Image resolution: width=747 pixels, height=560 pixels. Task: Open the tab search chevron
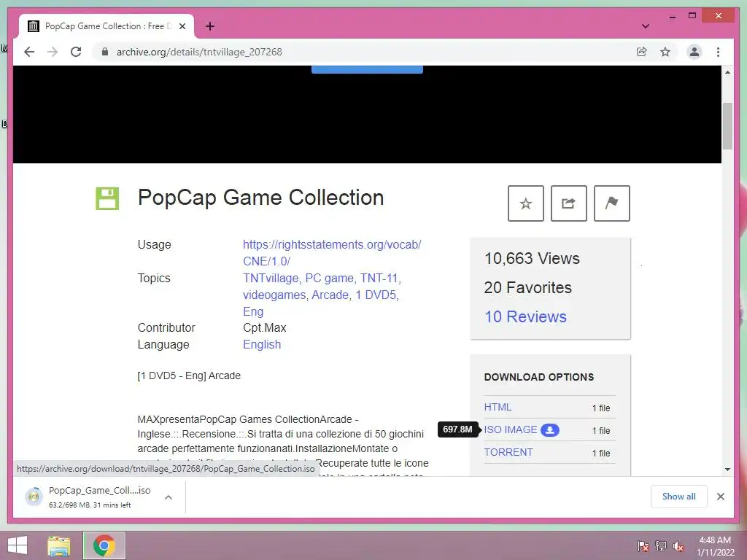coord(646,26)
